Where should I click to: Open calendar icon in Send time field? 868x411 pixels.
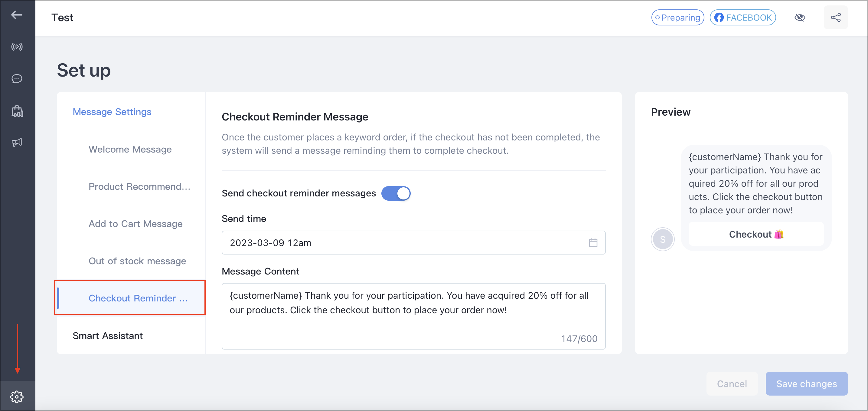tap(593, 242)
